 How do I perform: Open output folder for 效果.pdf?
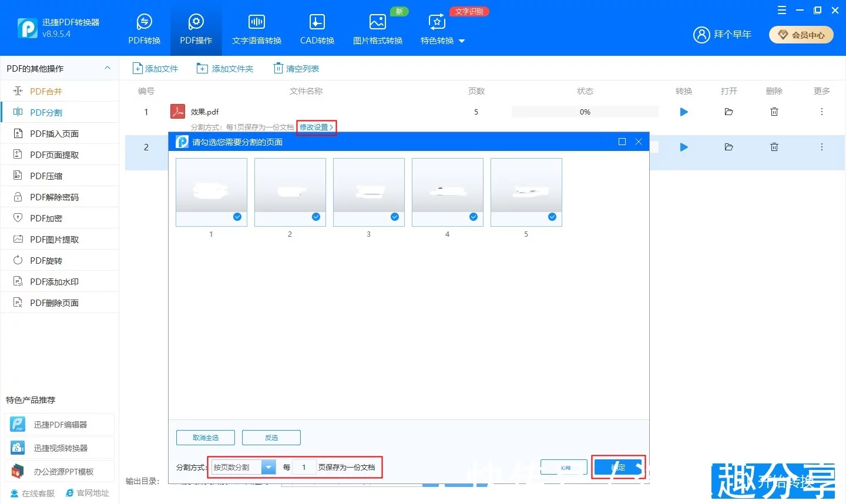tap(728, 112)
